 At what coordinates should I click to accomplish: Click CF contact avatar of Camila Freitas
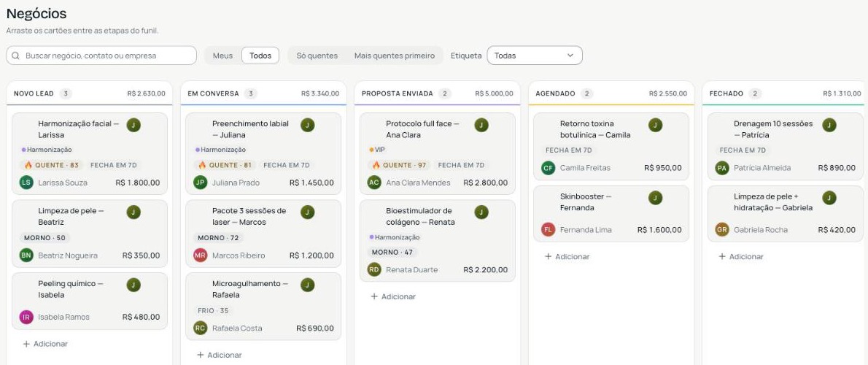(x=549, y=168)
